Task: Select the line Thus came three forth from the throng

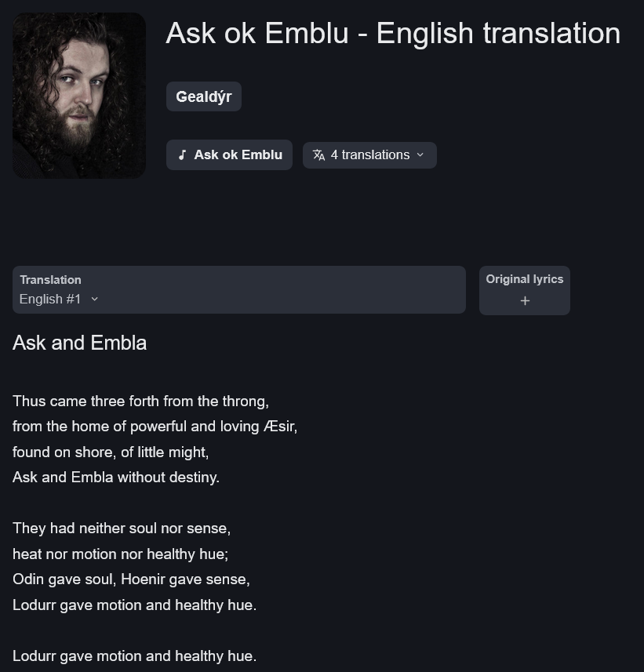Action: click(x=140, y=401)
